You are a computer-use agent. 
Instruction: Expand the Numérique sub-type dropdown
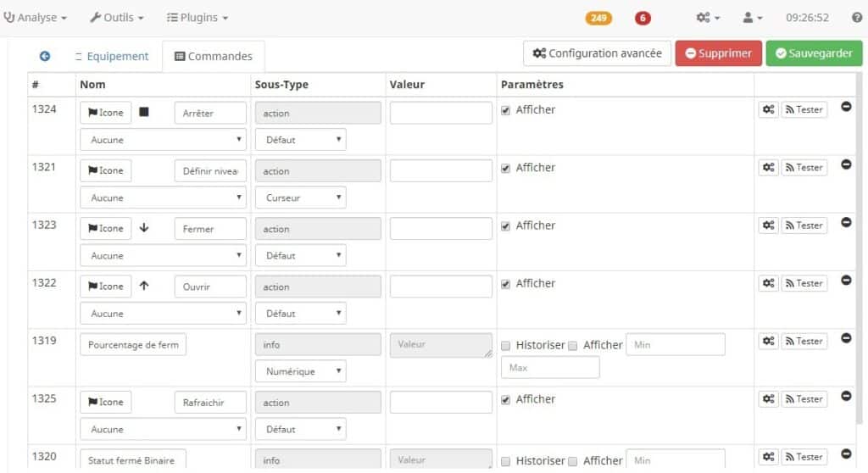click(301, 371)
